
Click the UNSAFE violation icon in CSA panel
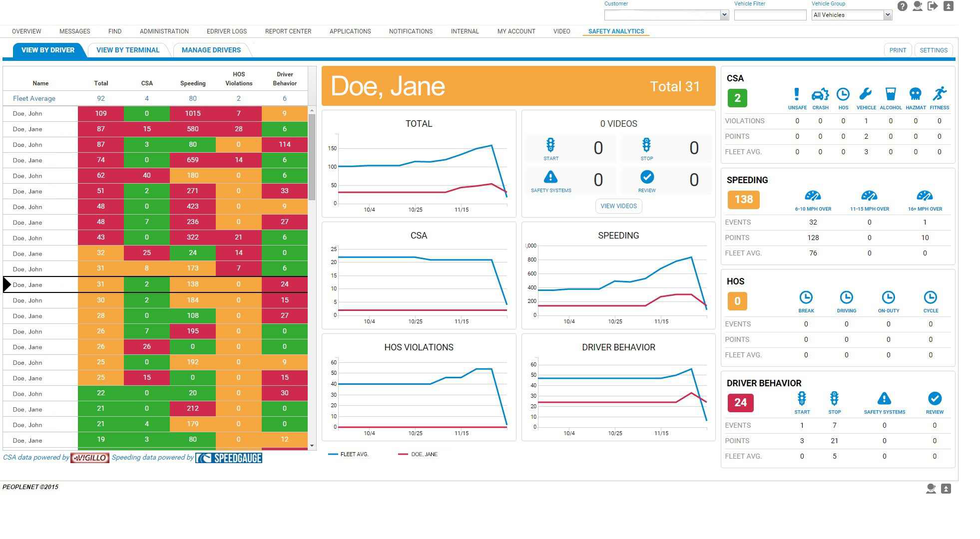[x=797, y=95]
